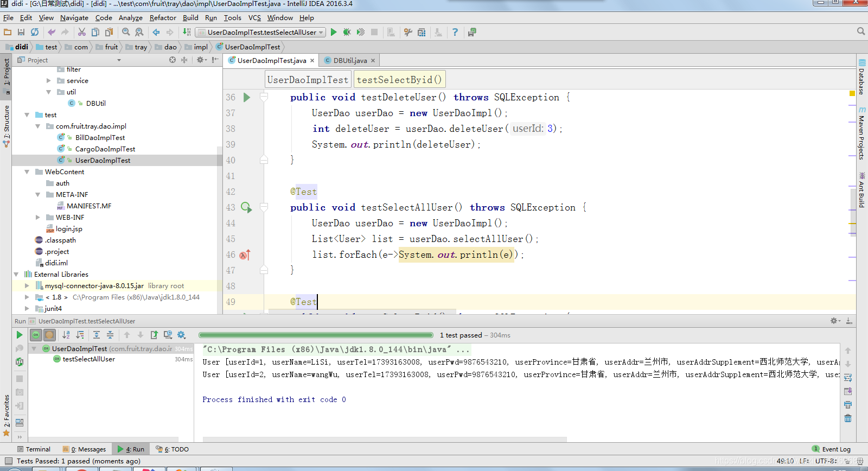Open test history import dropdown
Screen dimensions: 868x471
pyautogui.click(x=168, y=335)
